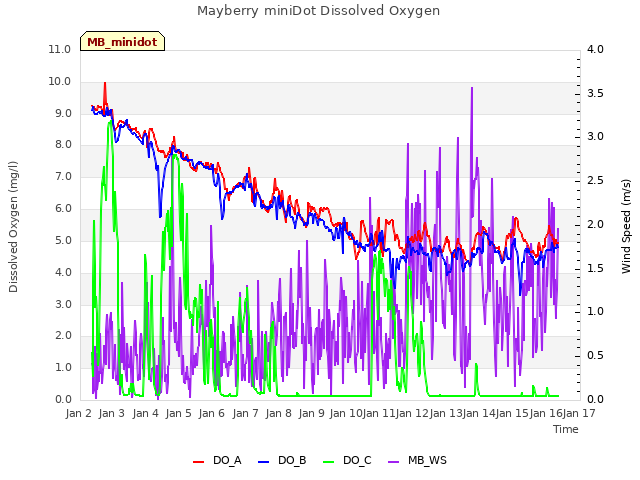Click the 11.0 left axis value
Viewport: 640px width, 480px height.
point(60,50)
